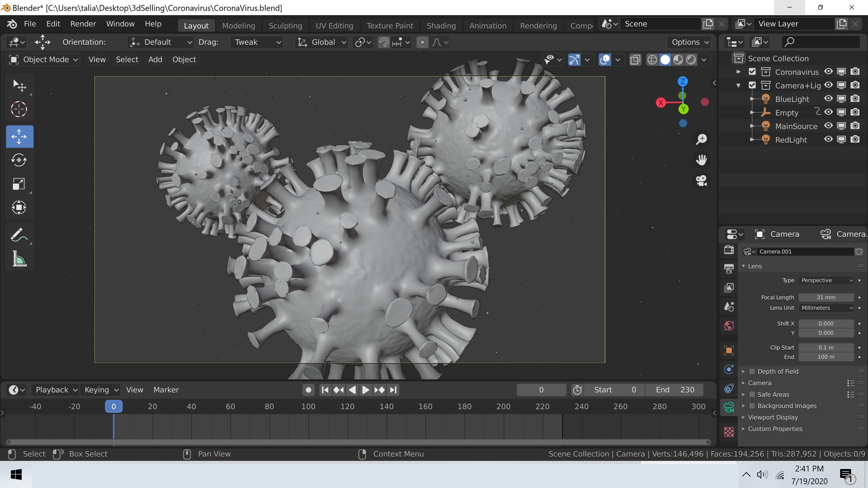
Task: Toggle camera view icon in viewport
Action: (702, 180)
